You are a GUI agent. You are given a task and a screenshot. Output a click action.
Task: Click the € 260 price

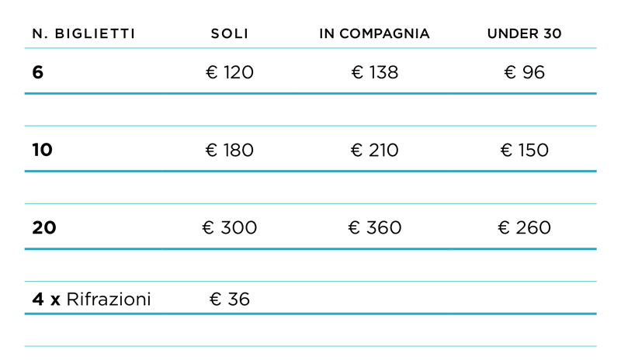pyautogui.click(x=525, y=228)
